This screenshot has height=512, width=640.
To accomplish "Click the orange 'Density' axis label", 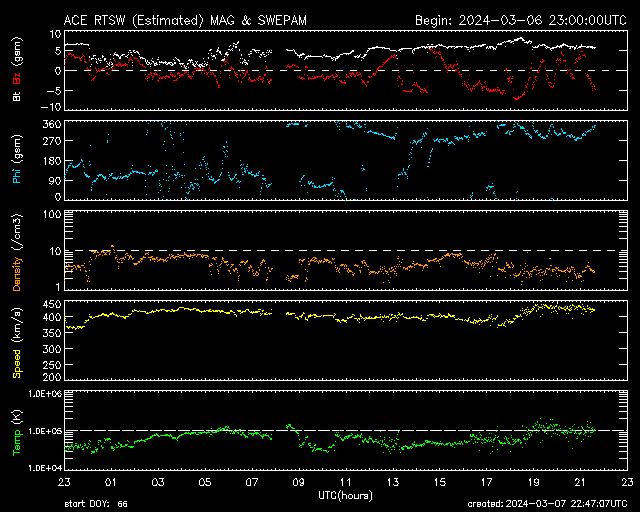I will click(17, 274).
